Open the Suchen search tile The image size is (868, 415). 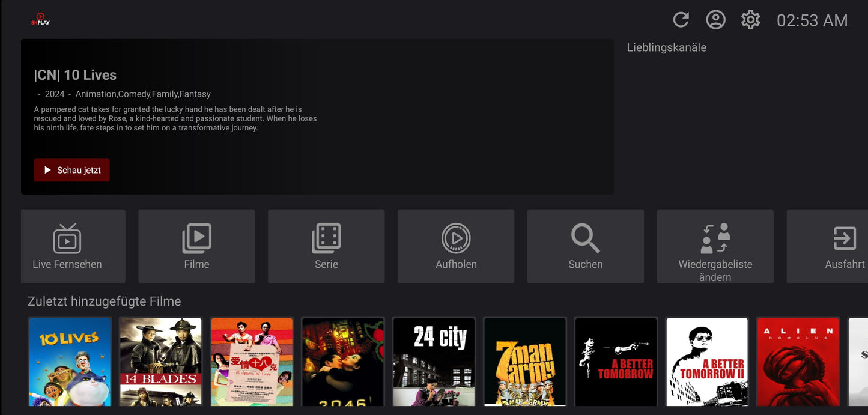586,246
